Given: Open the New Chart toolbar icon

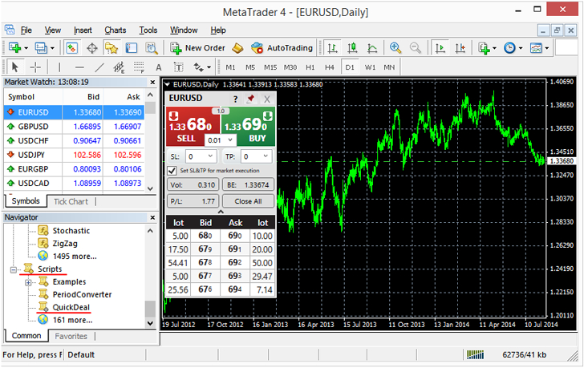Looking at the screenshot, I should point(14,48).
